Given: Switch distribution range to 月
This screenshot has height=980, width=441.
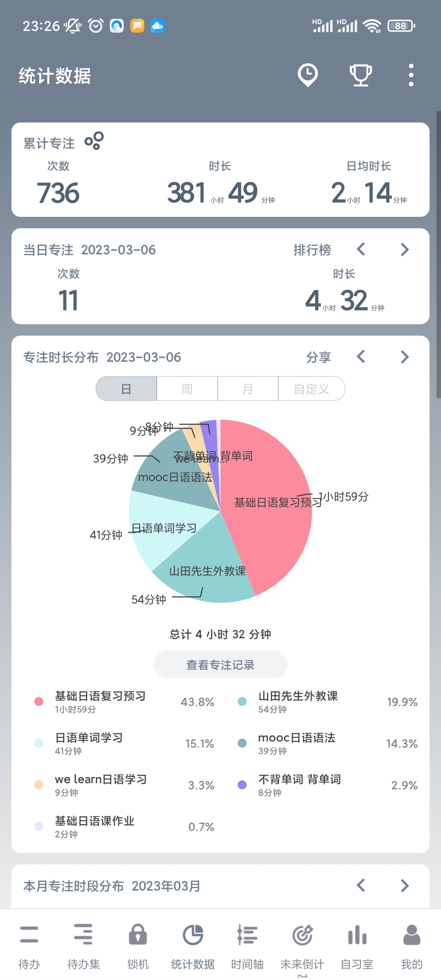Looking at the screenshot, I should click(248, 389).
